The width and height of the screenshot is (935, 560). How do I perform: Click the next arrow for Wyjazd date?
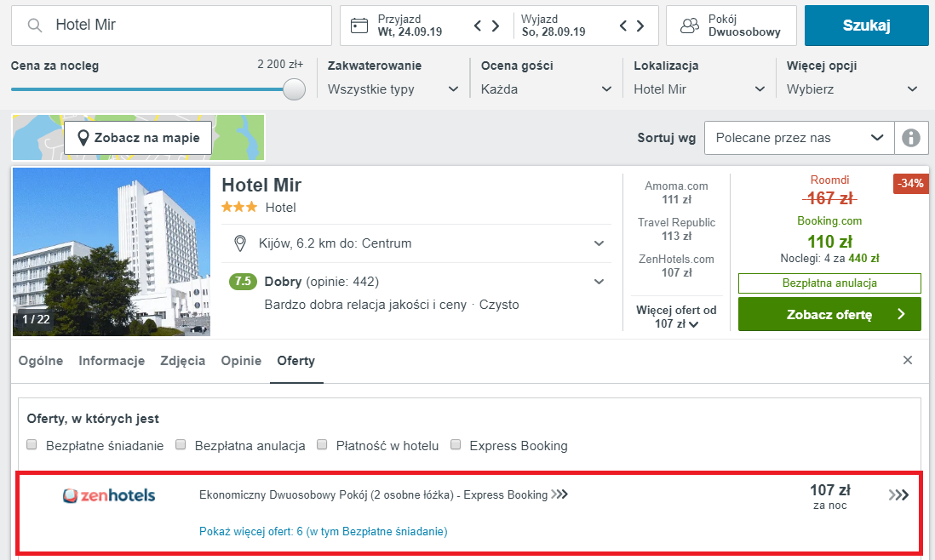click(x=640, y=26)
